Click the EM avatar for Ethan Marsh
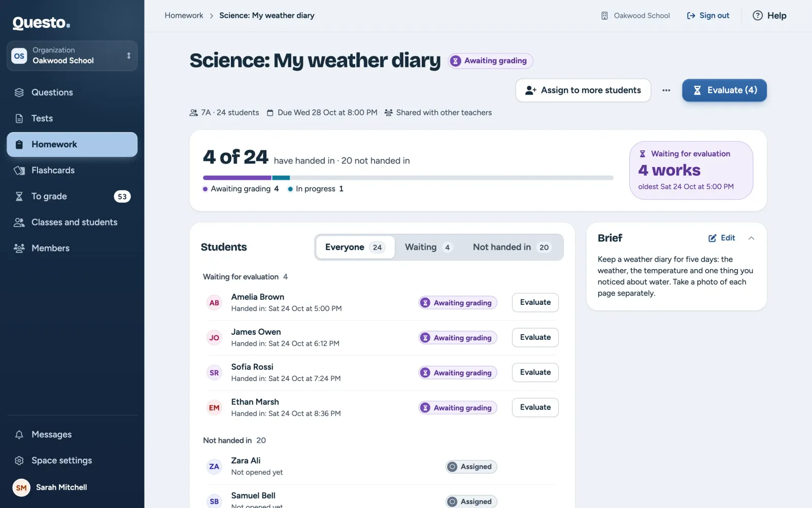Image resolution: width=812 pixels, height=508 pixels. coord(214,408)
